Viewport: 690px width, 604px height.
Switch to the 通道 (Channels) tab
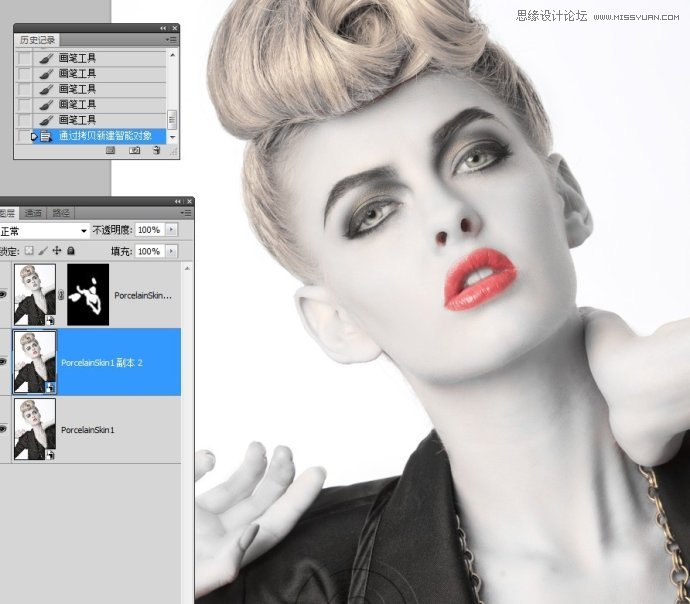coord(34,213)
